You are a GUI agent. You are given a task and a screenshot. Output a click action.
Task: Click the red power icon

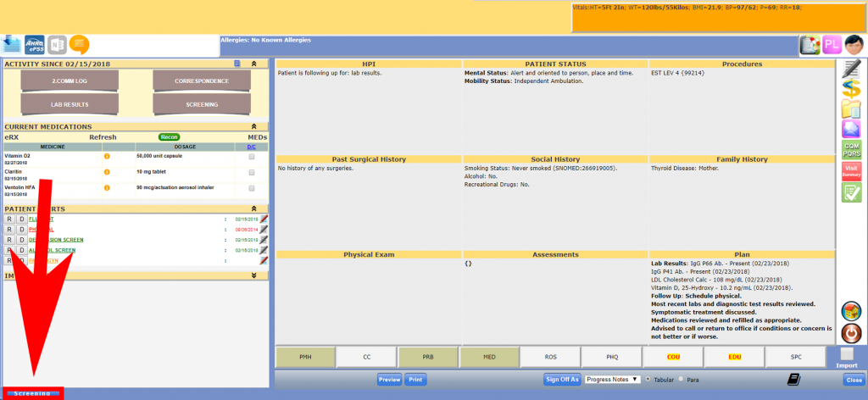pos(851,331)
